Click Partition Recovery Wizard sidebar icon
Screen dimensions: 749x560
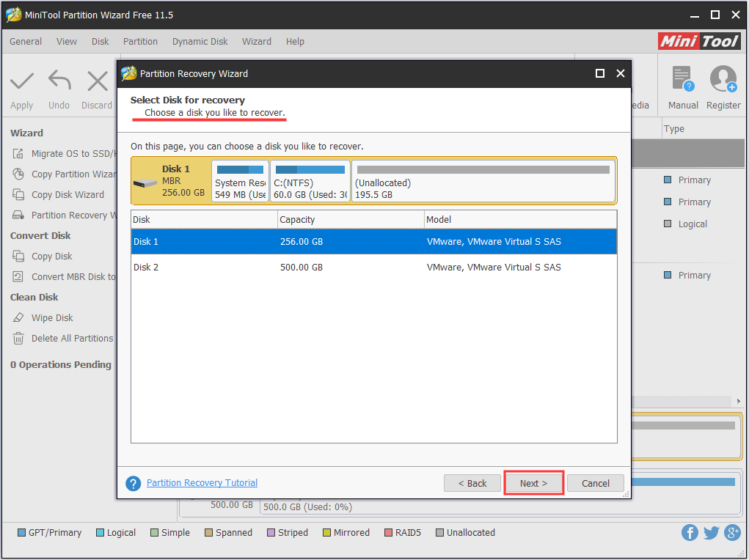tap(18, 215)
